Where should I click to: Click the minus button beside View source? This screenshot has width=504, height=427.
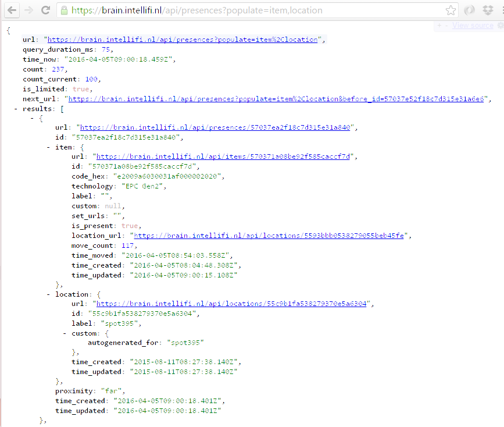coord(446,26)
